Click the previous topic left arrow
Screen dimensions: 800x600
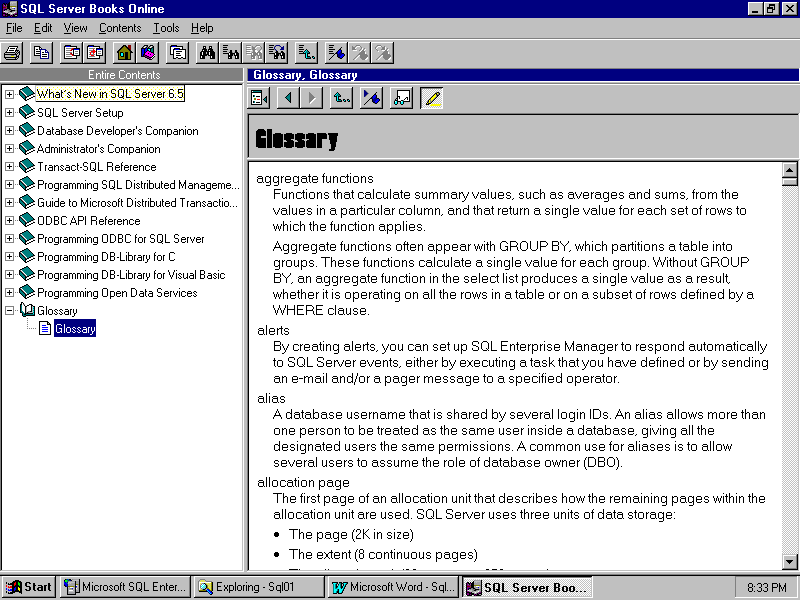coord(288,98)
